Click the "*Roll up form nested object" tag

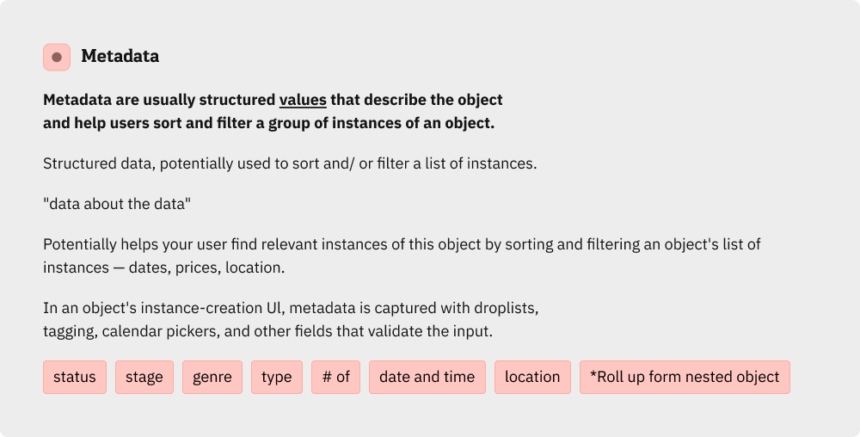tap(684, 377)
